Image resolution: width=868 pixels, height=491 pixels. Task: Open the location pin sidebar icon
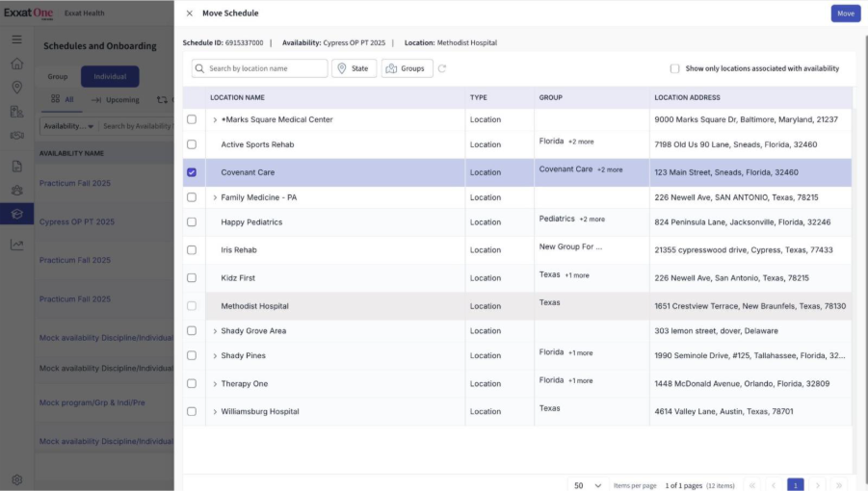click(x=16, y=88)
